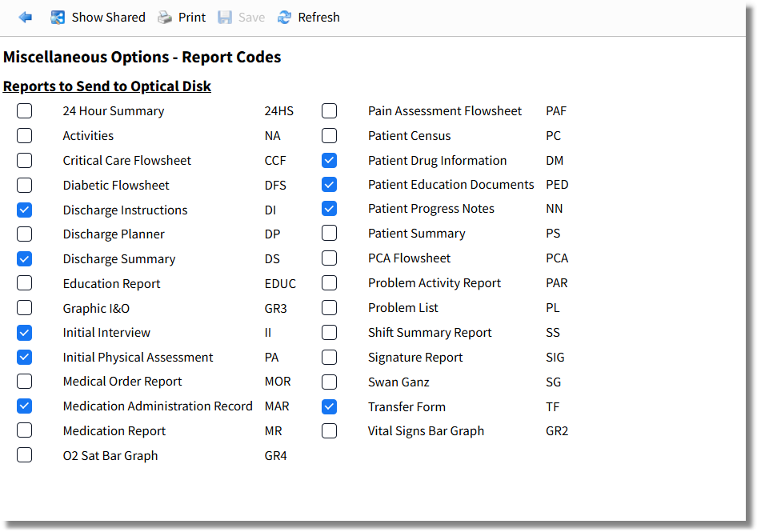Screen dimensions: 757x532
Task: Uncheck the Transfer Form checkbox
Action: [x=329, y=406]
